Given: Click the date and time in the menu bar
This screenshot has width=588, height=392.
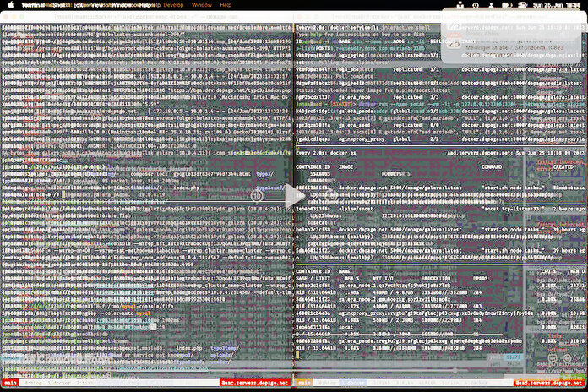Looking at the screenshot, I should tap(557, 5).
